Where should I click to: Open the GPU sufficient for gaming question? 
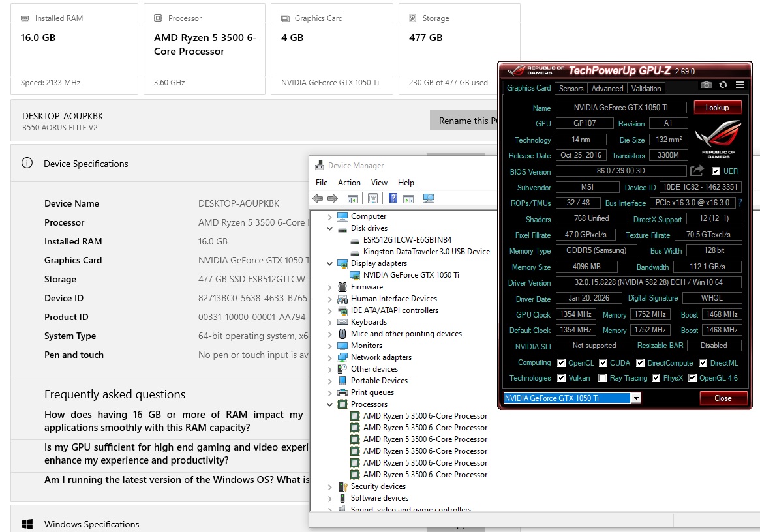coord(176,454)
